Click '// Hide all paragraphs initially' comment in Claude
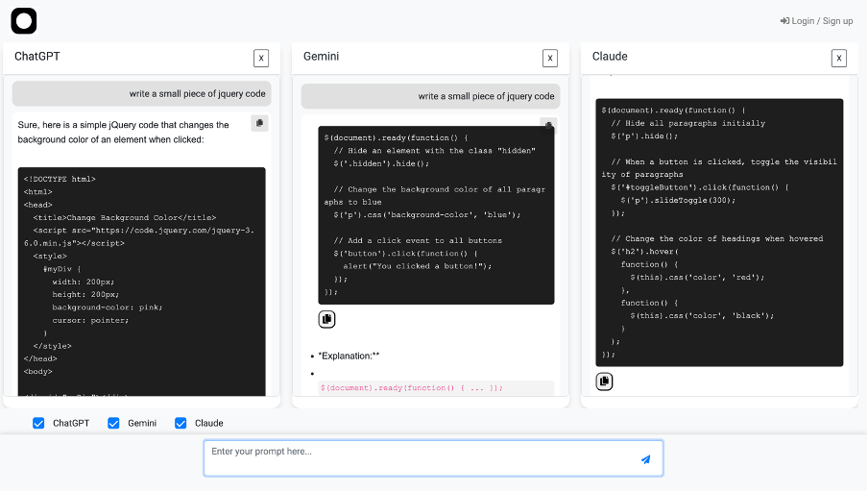 tap(688, 123)
